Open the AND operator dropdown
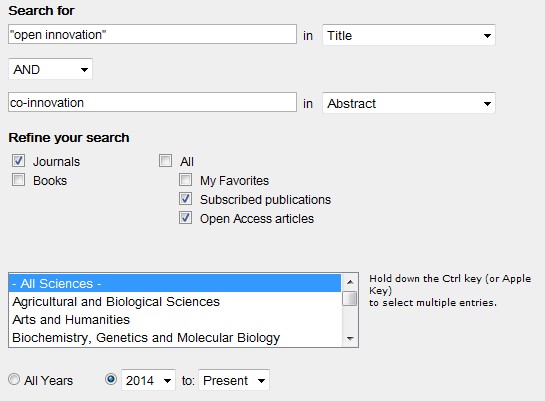 pyautogui.click(x=50, y=69)
